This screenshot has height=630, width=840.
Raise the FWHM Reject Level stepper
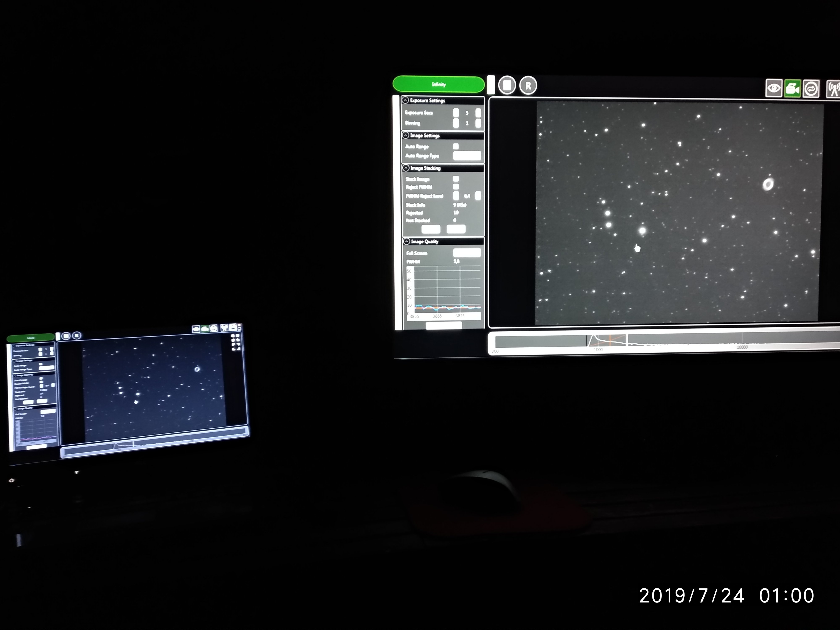[x=478, y=196]
